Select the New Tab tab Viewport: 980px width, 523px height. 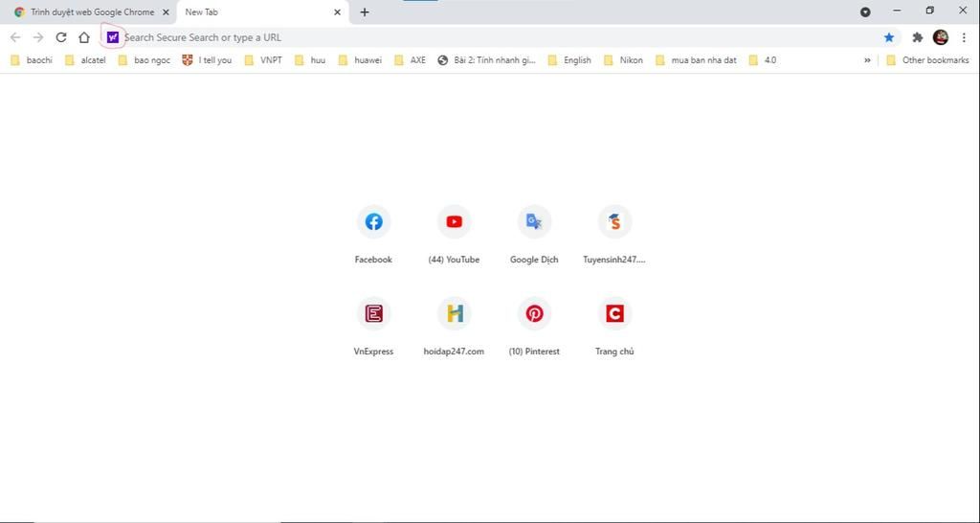[262, 11]
